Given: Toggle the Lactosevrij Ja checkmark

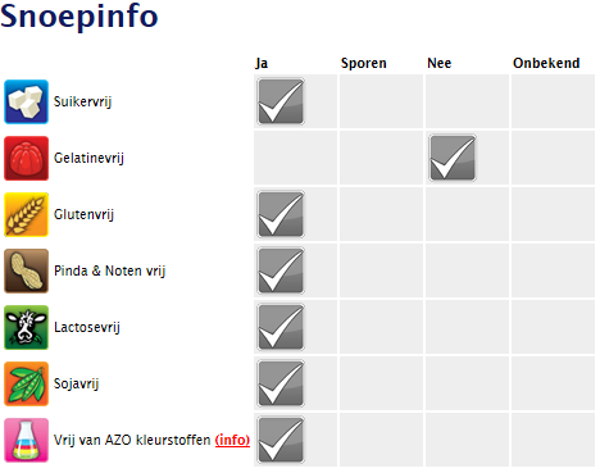Looking at the screenshot, I should (x=280, y=327).
